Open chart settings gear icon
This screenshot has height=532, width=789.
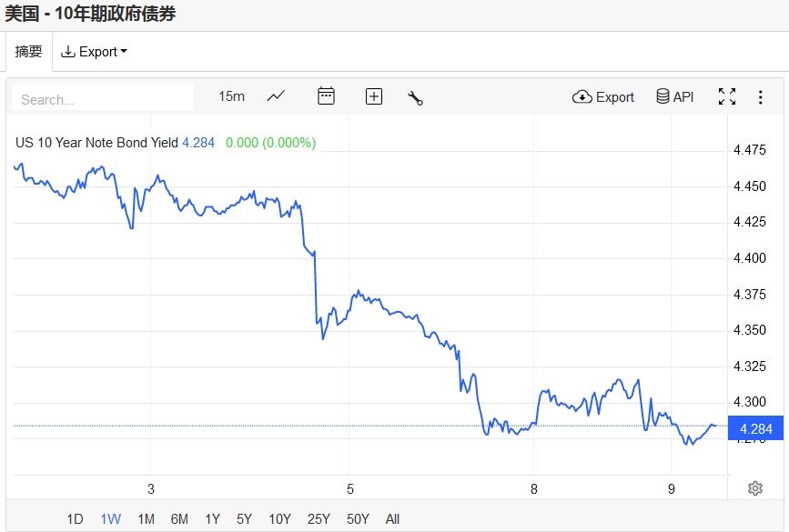point(754,488)
